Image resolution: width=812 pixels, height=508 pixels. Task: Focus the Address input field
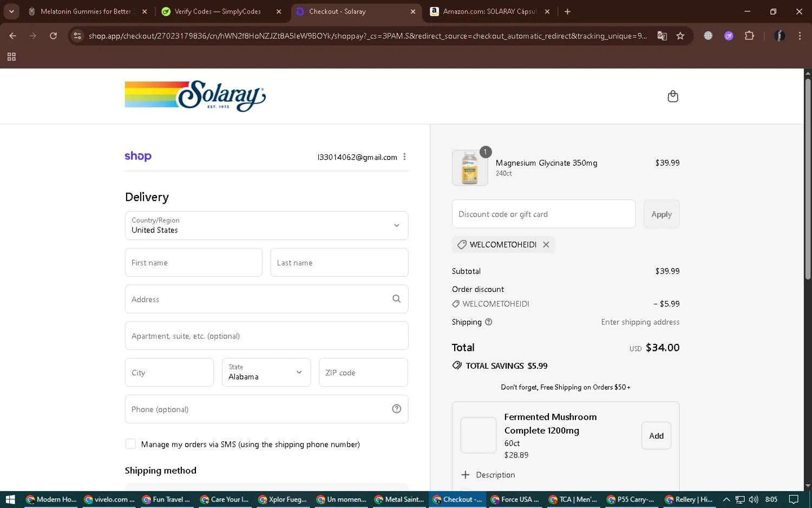266,299
